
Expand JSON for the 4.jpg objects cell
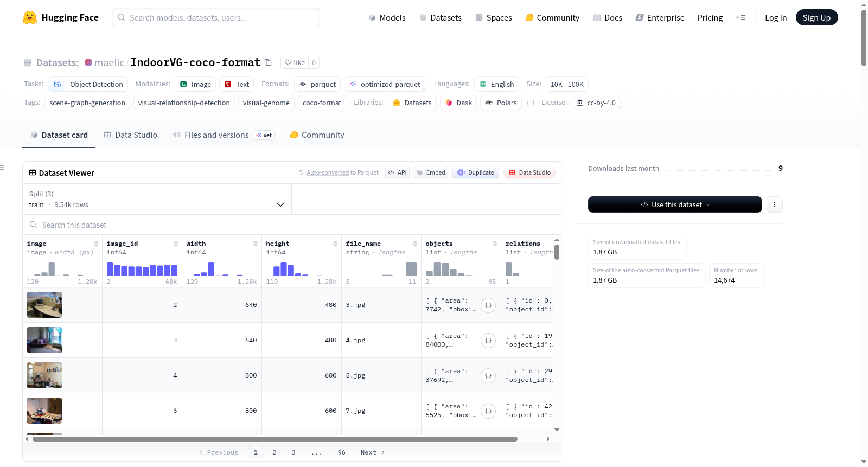(x=488, y=341)
